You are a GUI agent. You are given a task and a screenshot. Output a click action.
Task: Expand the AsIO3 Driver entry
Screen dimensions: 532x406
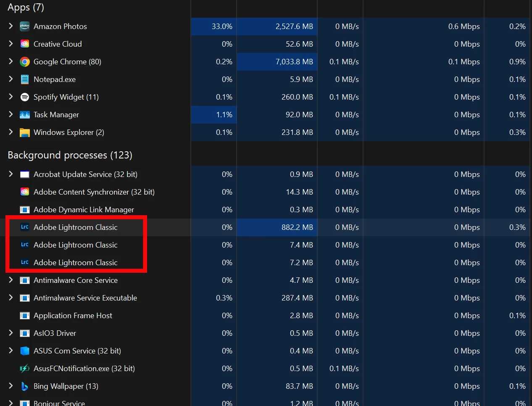(x=11, y=333)
